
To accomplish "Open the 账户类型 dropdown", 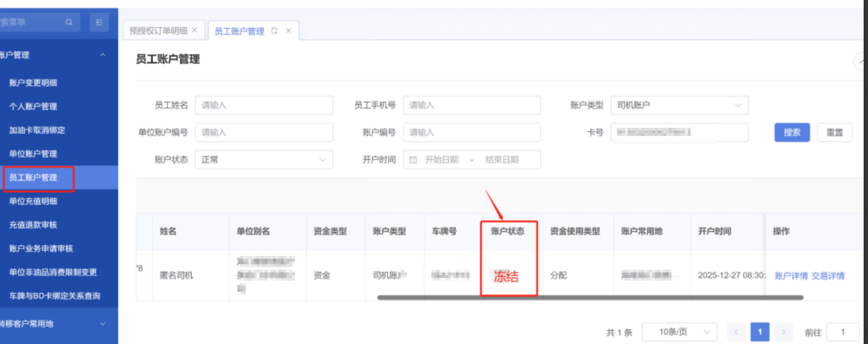I will [679, 105].
